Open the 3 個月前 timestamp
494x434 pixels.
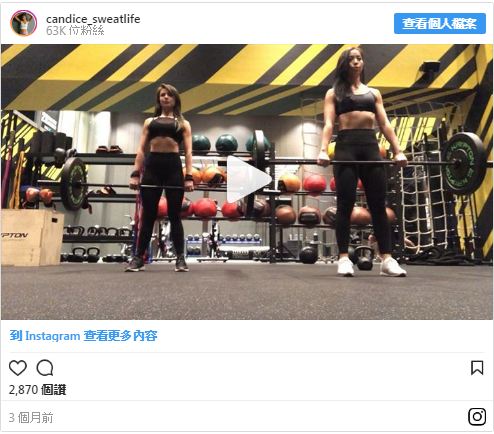click(x=31, y=418)
